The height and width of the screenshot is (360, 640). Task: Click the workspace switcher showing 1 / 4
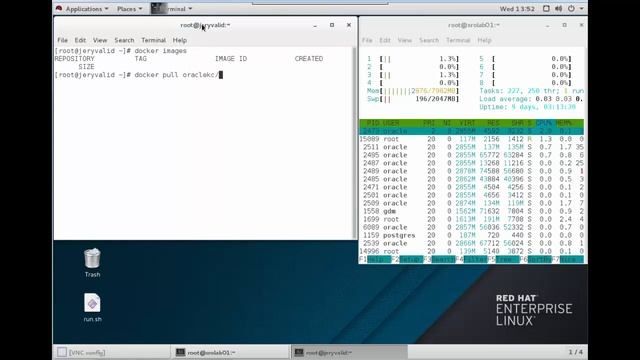[x=576, y=352]
